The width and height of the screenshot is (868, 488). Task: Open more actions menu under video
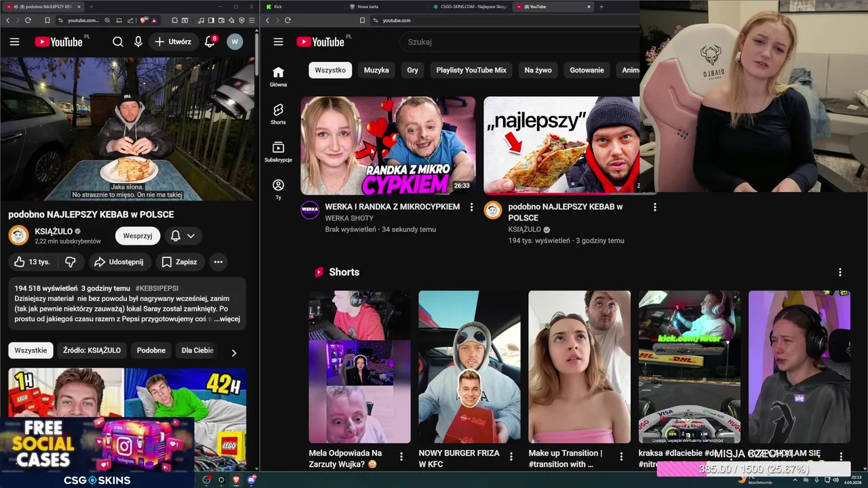(218, 262)
